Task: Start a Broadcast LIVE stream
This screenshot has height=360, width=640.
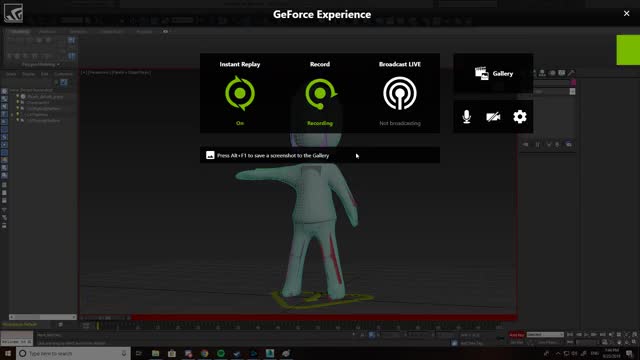Action: [400, 93]
